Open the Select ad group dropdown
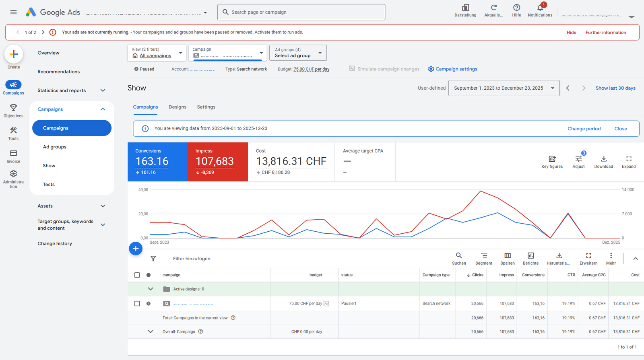Viewport: 644px width, 360px height. (x=298, y=53)
